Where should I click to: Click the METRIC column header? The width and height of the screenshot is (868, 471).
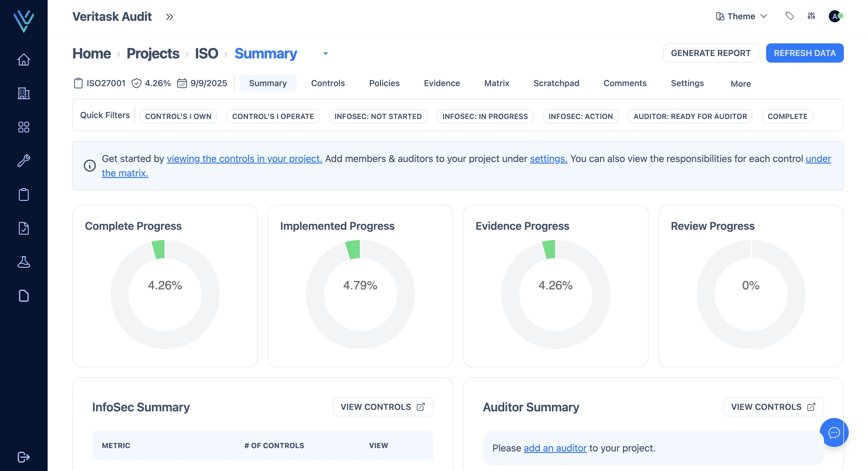point(116,445)
